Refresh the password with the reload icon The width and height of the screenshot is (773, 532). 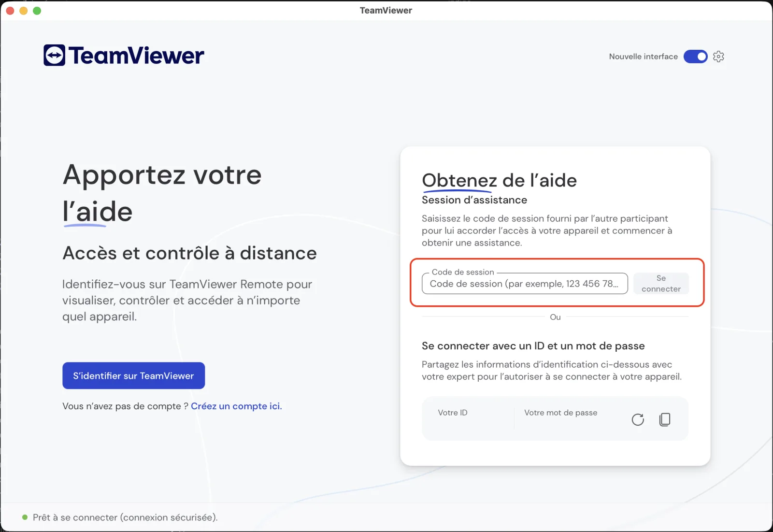638,419
